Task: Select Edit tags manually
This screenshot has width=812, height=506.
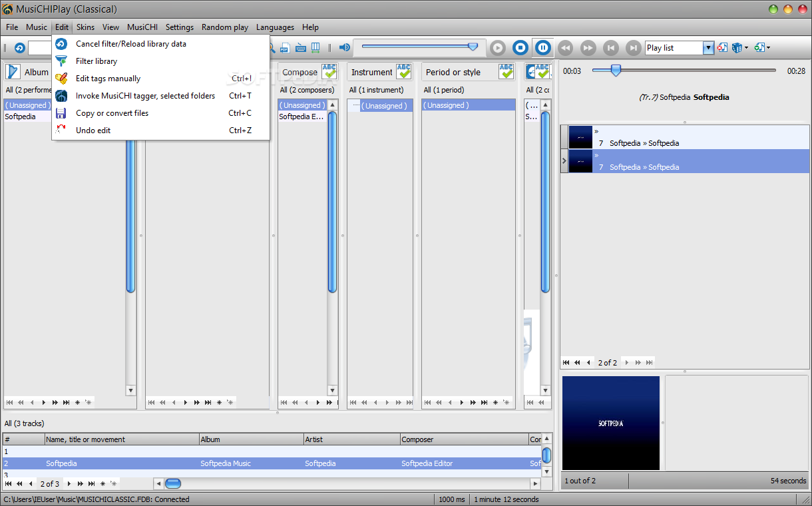Action: tap(160, 79)
